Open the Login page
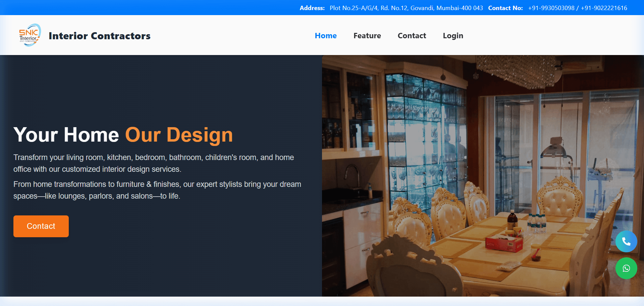 [x=453, y=36]
